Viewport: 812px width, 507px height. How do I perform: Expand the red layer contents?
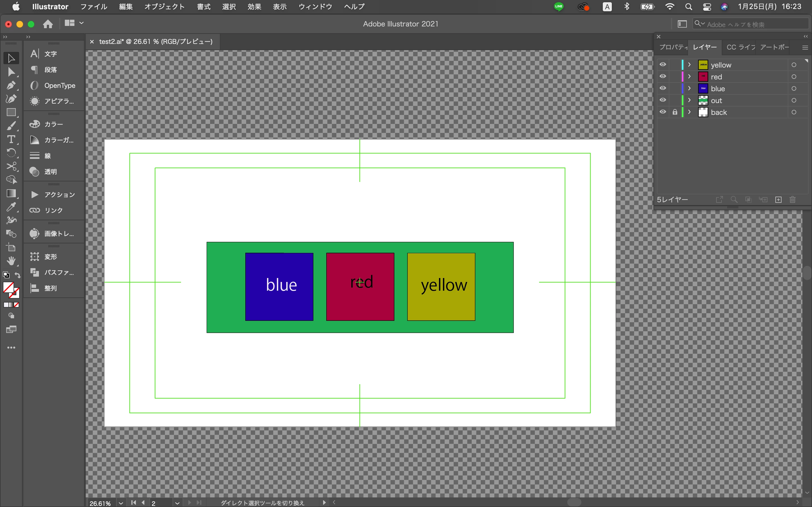click(690, 77)
